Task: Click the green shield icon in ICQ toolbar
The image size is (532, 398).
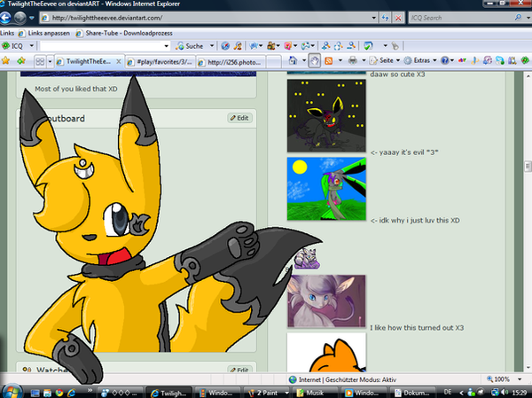Action: click(x=368, y=46)
